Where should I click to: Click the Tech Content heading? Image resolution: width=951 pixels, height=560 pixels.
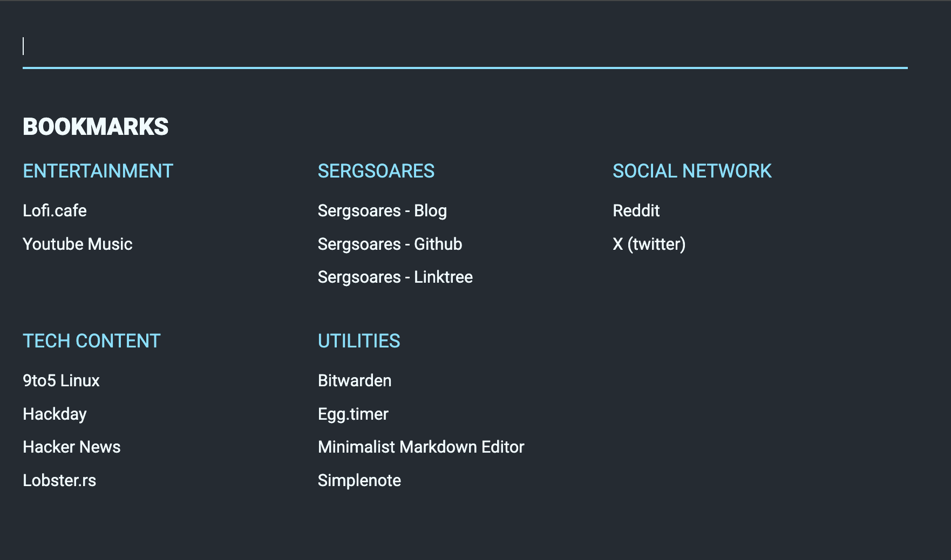pyautogui.click(x=92, y=341)
